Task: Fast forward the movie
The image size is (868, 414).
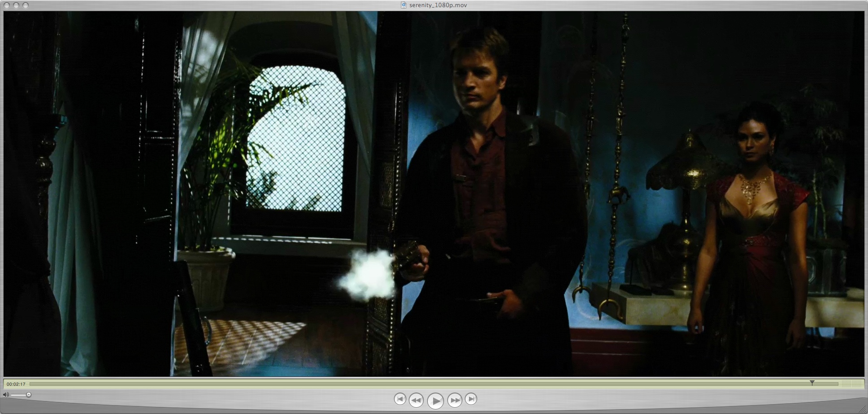Action: [x=454, y=400]
